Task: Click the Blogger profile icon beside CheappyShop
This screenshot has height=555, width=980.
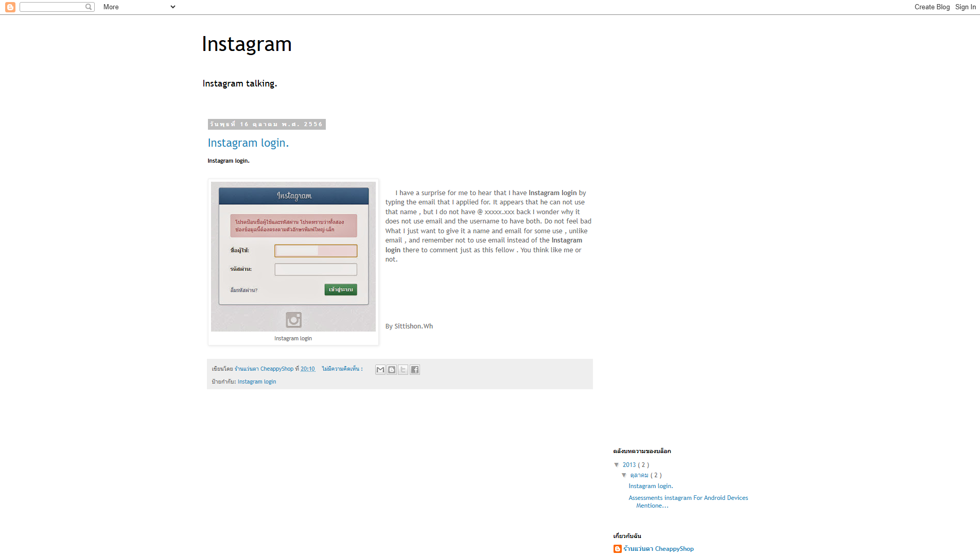Action: [618, 549]
